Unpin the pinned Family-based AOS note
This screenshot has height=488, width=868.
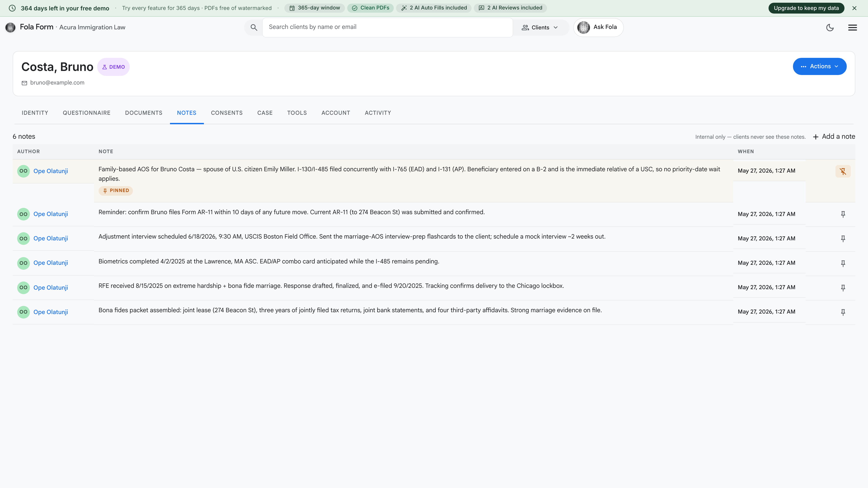point(843,171)
